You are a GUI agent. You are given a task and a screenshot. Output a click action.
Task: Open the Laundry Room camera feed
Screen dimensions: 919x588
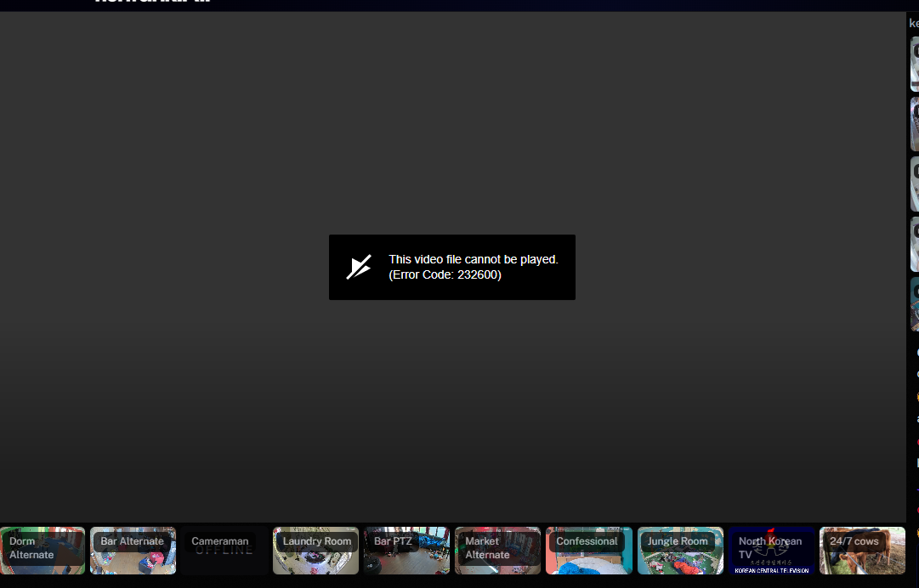[x=315, y=551]
